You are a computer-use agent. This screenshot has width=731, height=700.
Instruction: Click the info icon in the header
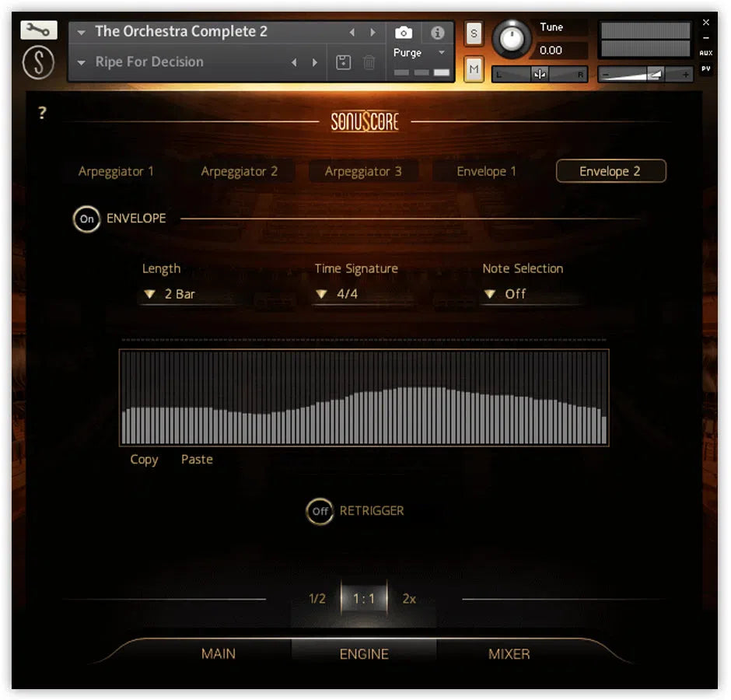tap(437, 33)
